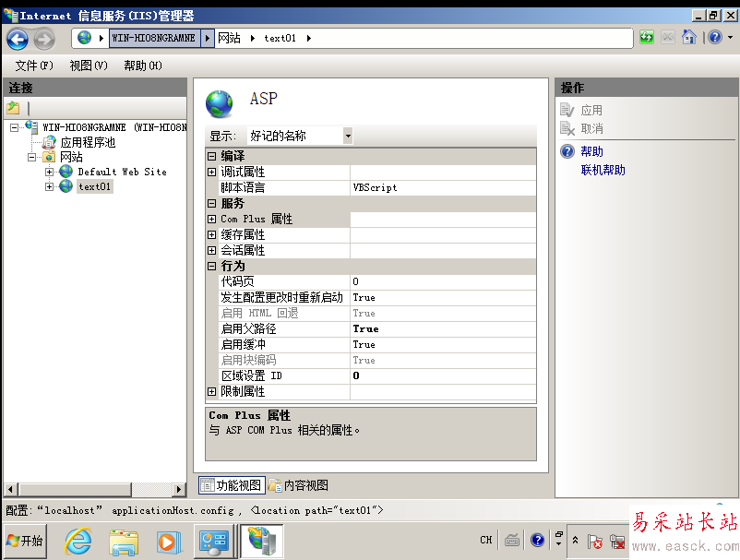
Task: Collapse the 编译 section
Action: coord(212,156)
